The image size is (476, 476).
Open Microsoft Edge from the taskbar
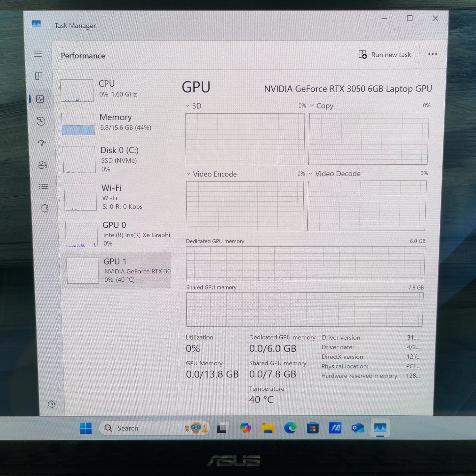click(x=290, y=428)
